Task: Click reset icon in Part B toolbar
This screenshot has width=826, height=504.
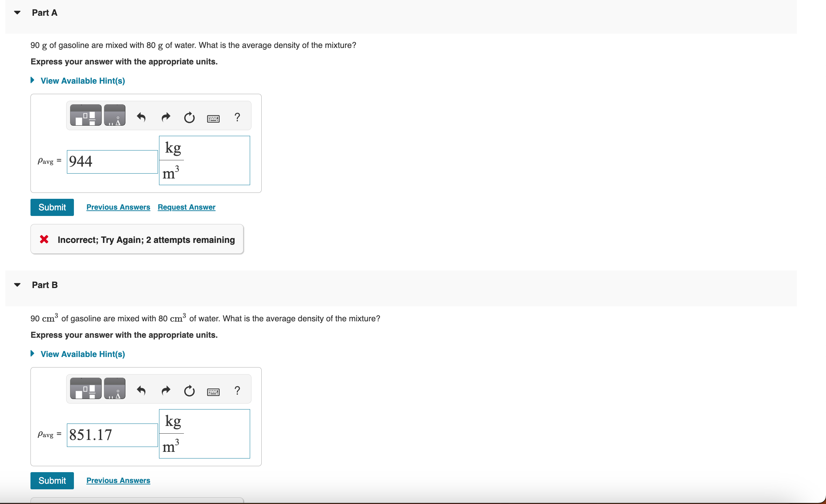Action: pyautogui.click(x=189, y=391)
